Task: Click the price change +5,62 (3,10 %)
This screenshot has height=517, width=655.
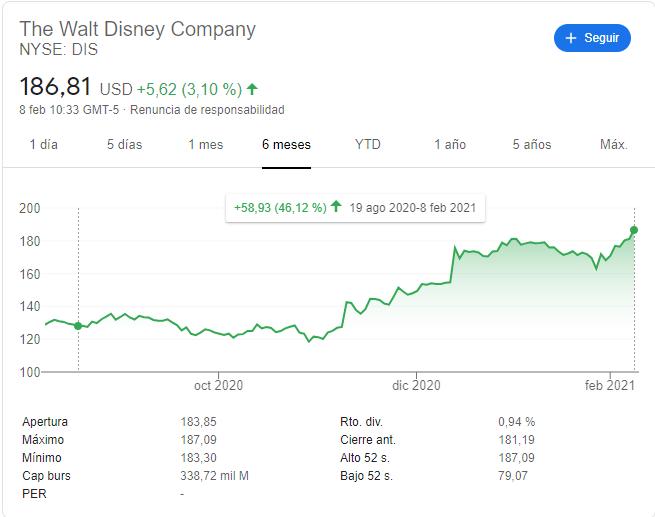Action: point(190,89)
